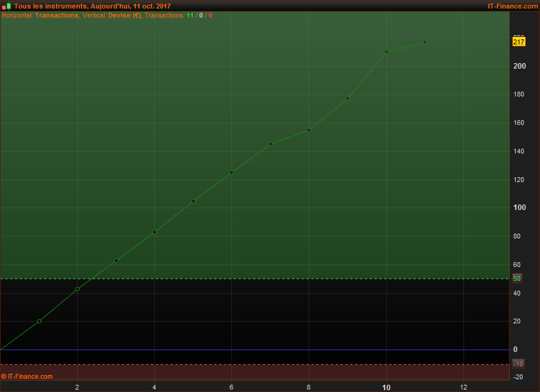Open the © IT-Finance.com link at bottom left
540x392 pixels.
click(x=27, y=376)
